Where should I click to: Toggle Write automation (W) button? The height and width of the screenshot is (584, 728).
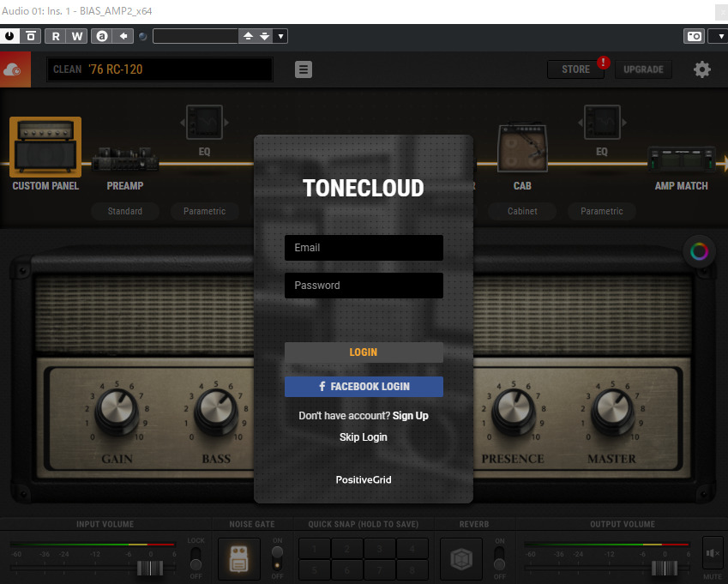tap(77, 36)
